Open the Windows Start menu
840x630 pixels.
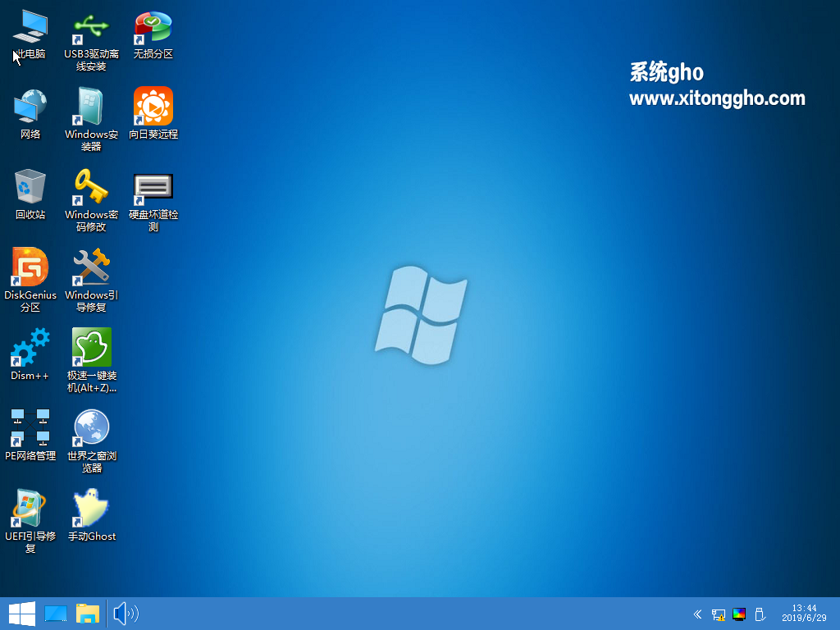tap(22, 614)
